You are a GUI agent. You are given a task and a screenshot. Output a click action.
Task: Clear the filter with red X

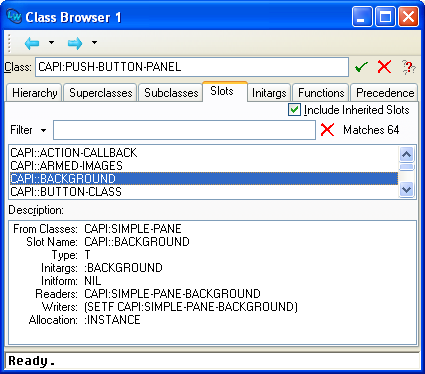327,130
